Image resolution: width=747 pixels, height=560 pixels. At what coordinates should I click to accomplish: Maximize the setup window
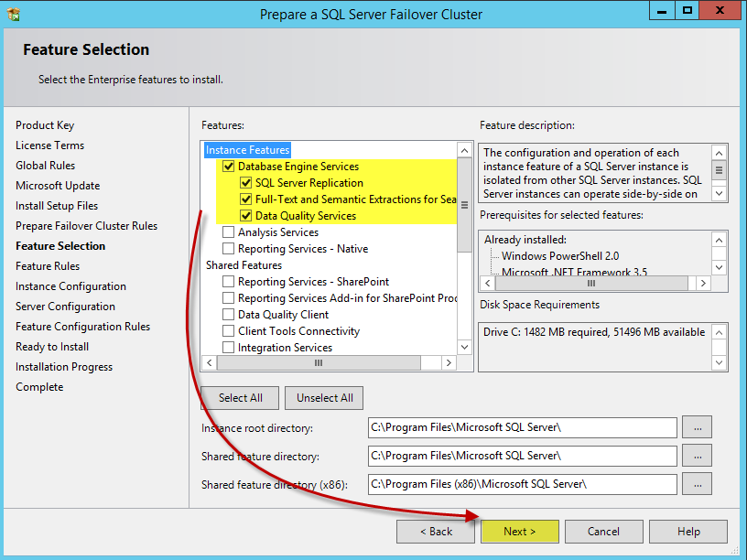click(687, 10)
